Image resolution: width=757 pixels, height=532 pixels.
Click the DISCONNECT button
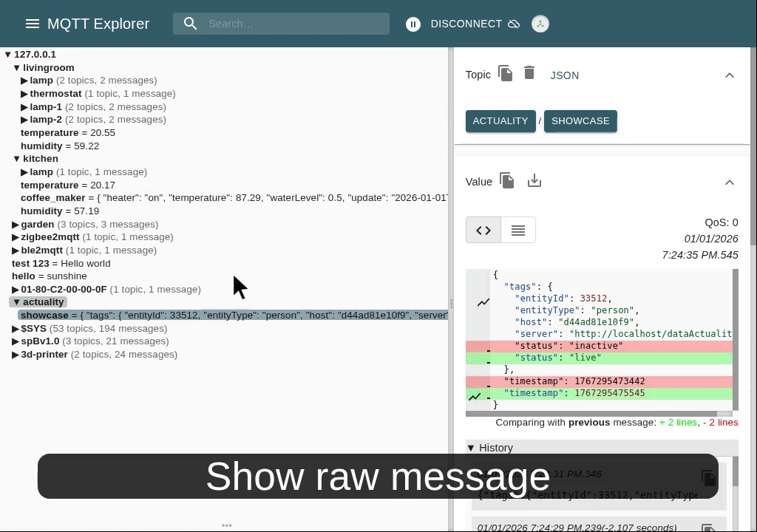pyautogui.click(x=466, y=24)
